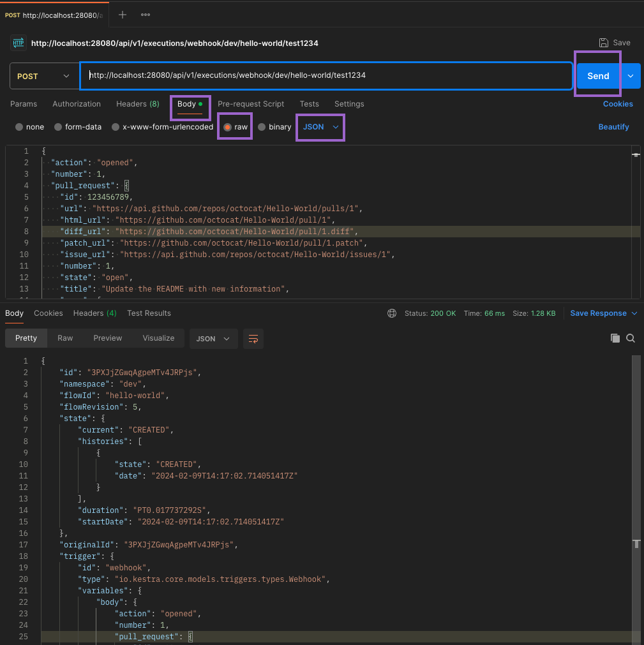
Task: Click the Send button
Action: [x=597, y=75]
